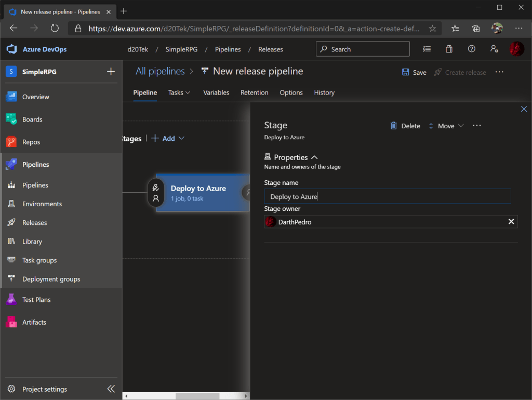This screenshot has height=400, width=532.
Task: Open the Tasks tab dropdown
Action: point(179,92)
